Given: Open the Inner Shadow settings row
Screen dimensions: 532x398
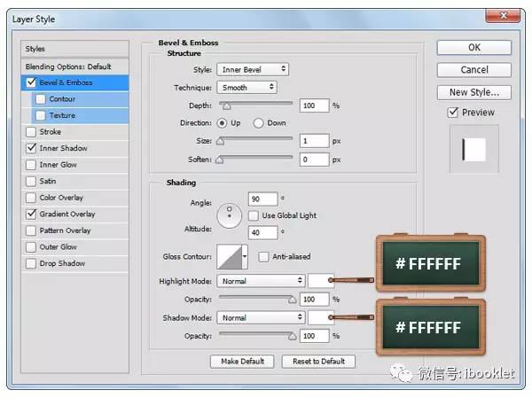Looking at the screenshot, I should 75,148.
